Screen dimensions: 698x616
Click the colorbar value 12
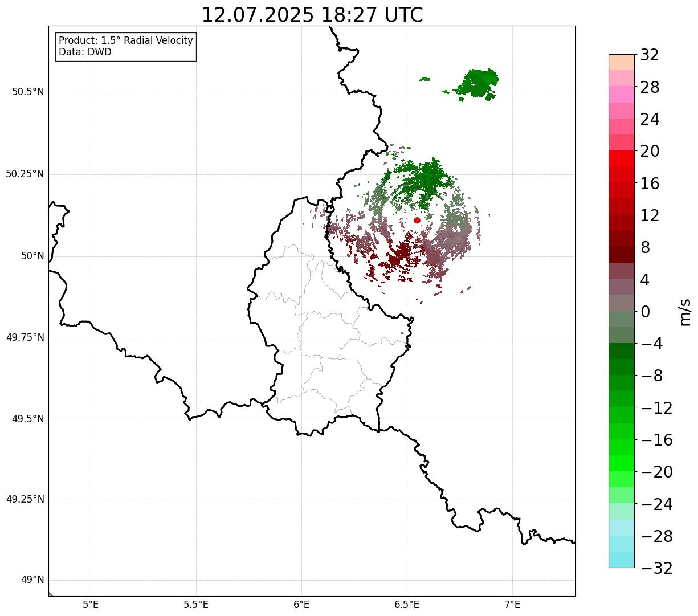tap(650, 215)
